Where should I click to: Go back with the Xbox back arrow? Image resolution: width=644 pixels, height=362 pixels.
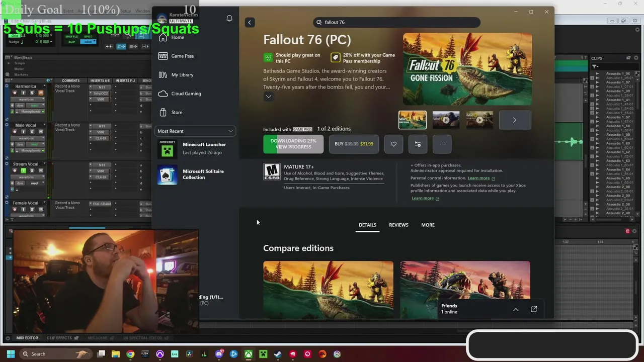click(250, 22)
